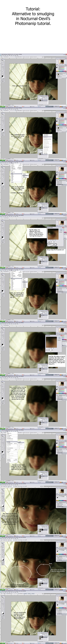
Task: Click the 'A window should pop up.' text
Action: 18,193
